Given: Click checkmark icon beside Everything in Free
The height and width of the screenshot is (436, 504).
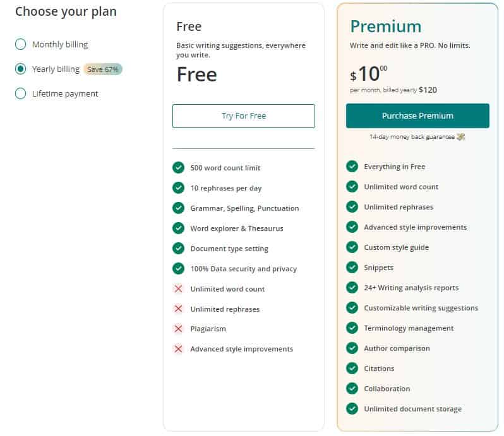Looking at the screenshot, I should point(352,167).
